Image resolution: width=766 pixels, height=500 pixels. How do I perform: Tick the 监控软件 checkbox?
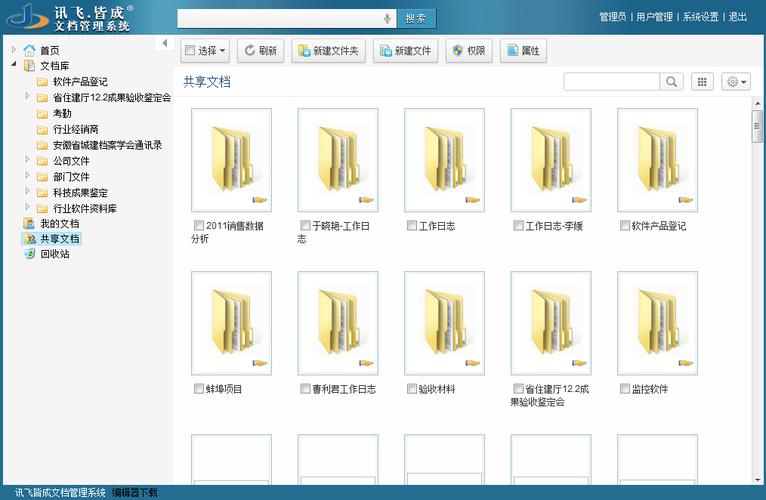pos(625,389)
